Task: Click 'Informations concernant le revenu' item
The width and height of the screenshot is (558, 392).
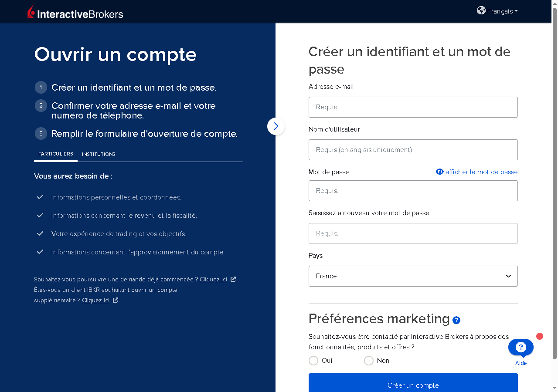Action: pyautogui.click(x=124, y=216)
